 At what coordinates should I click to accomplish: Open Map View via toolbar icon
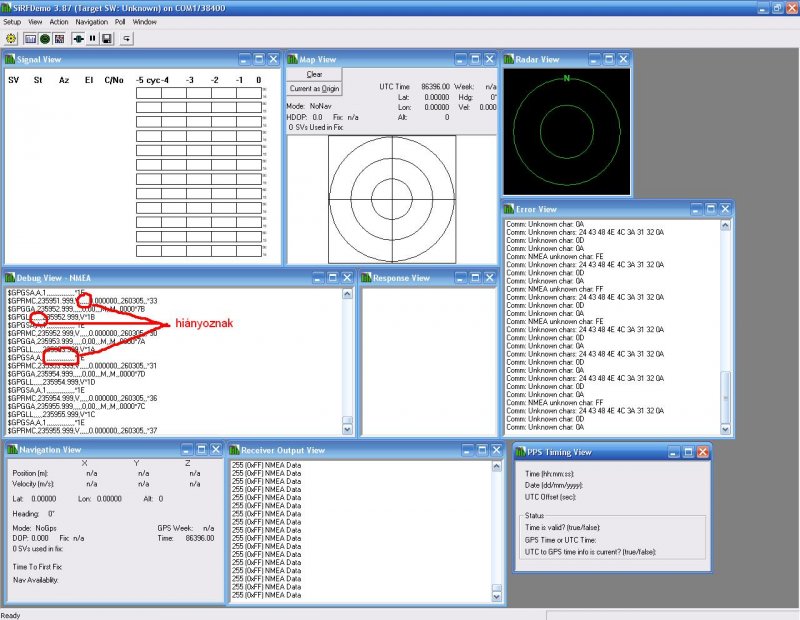(x=59, y=38)
